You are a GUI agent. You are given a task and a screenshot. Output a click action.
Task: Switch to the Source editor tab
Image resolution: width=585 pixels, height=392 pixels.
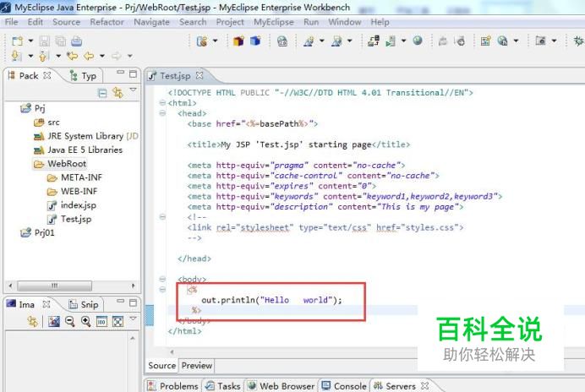coord(162,366)
